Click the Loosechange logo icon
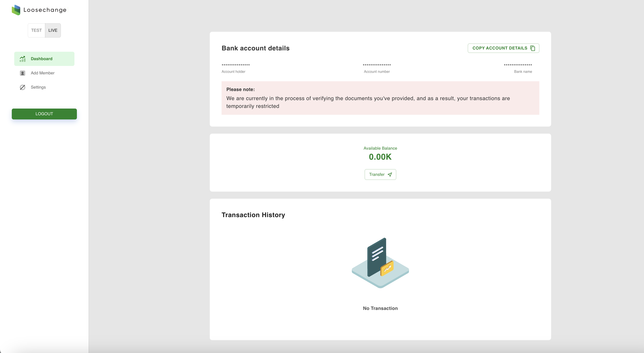This screenshot has height=353, width=644. tap(16, 10)
